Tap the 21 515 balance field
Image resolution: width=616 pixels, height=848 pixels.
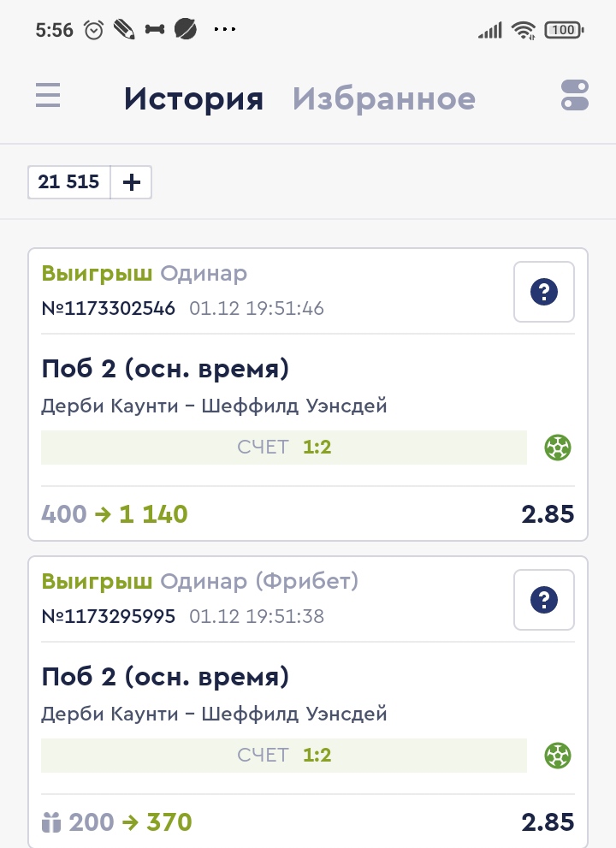click(69, 182)
